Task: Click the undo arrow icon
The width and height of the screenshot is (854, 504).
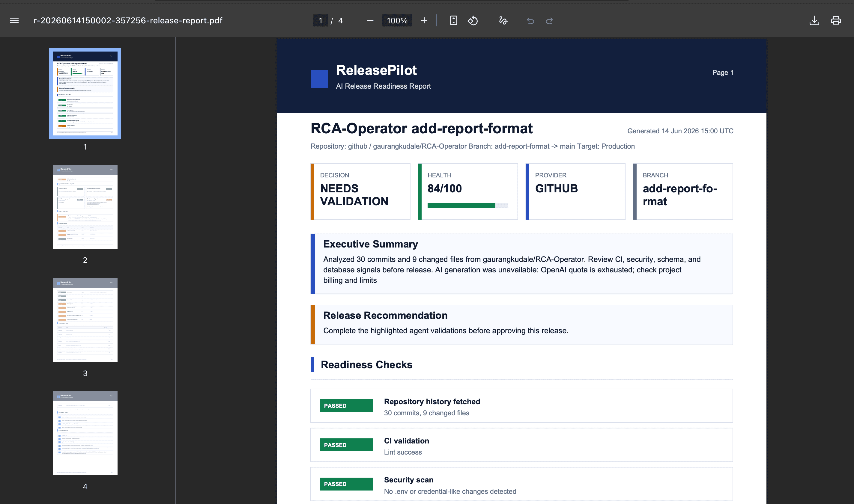Action: pyautogui.click(x=530, y=21)
